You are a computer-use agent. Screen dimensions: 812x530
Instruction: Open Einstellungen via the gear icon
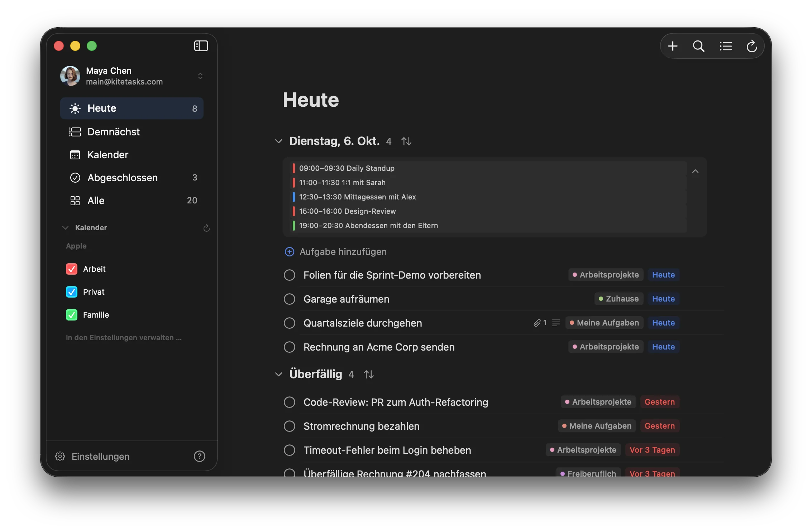60,456
